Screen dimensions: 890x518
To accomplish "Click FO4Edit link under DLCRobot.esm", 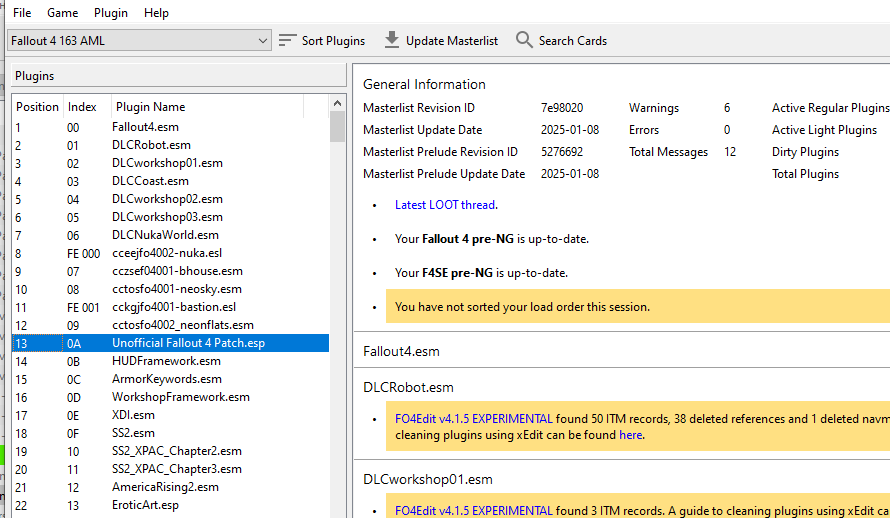I will 473,418.
